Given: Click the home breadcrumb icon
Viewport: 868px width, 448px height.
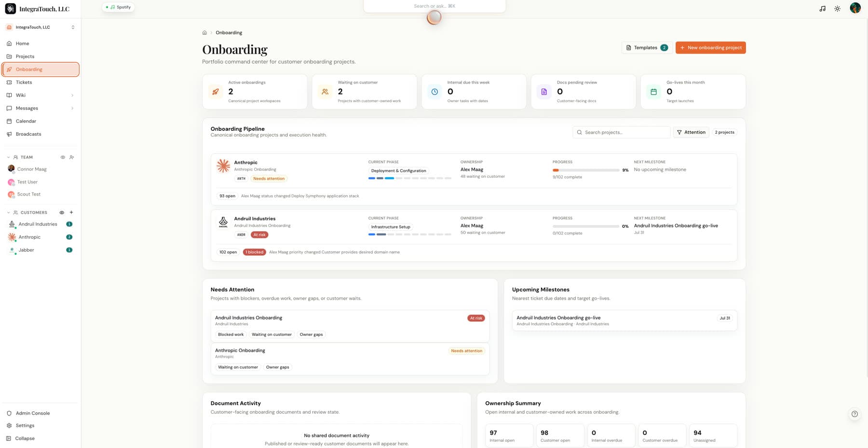Looking at the screenshot, I should tap(204, 33).
